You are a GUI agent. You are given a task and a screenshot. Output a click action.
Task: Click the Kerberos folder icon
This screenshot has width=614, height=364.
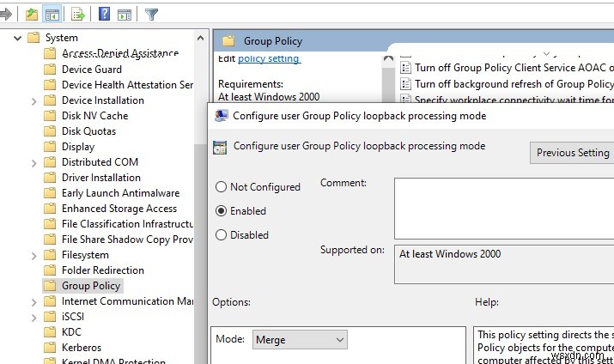[x=50, y=348]
